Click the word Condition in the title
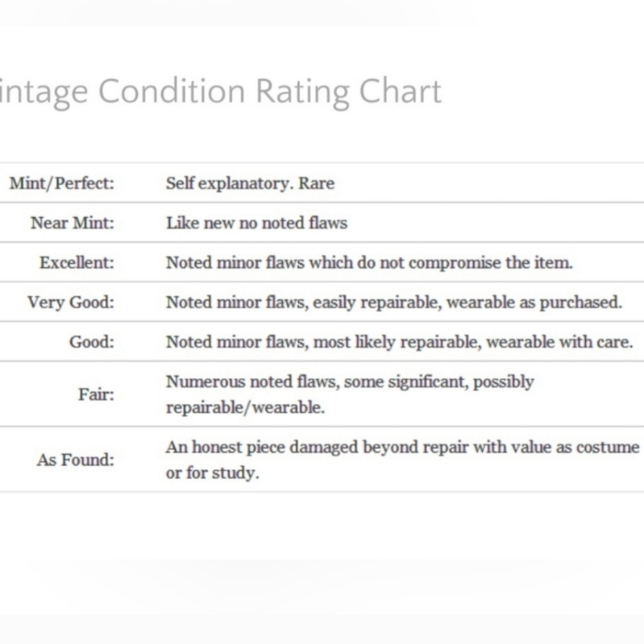Screen dimensions: 644x644 pyautogui.click(x=172, y=91)
